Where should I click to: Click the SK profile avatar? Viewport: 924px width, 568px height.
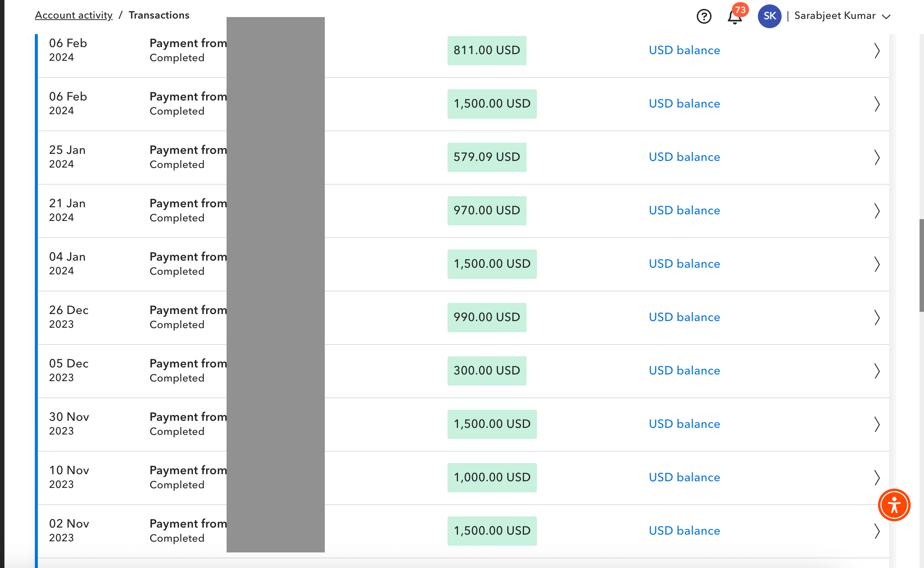pos(769,16)
